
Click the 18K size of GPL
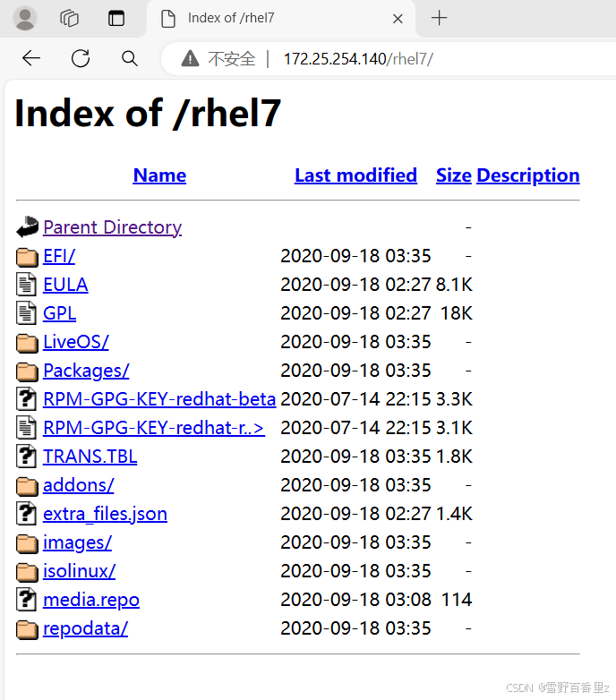pyautogui.click(x=457, y=313)
